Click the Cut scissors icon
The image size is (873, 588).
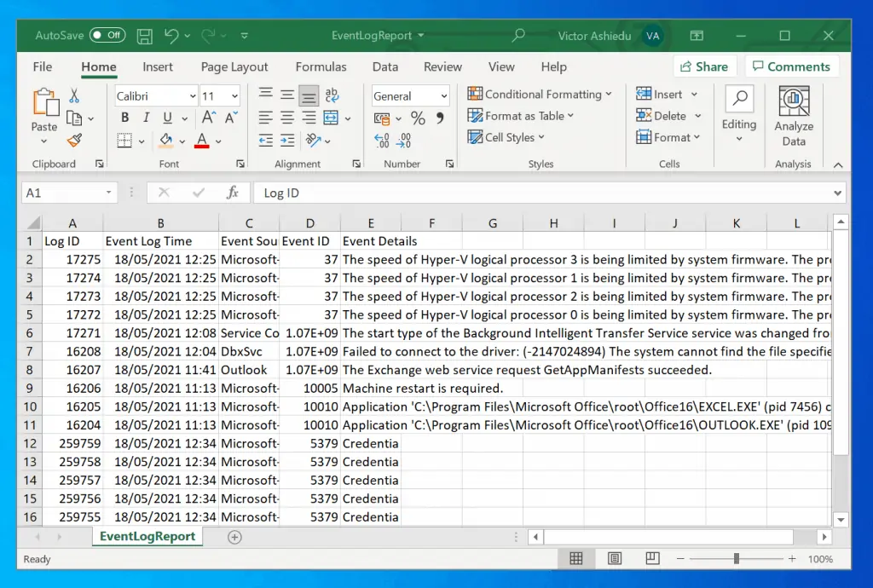[74, 96]
